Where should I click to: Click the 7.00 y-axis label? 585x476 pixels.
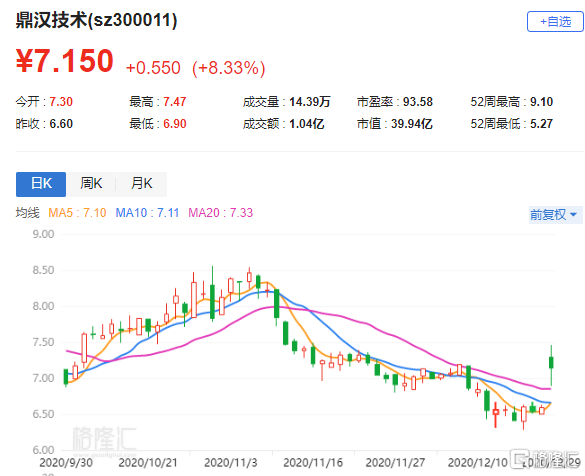(43, 378)
